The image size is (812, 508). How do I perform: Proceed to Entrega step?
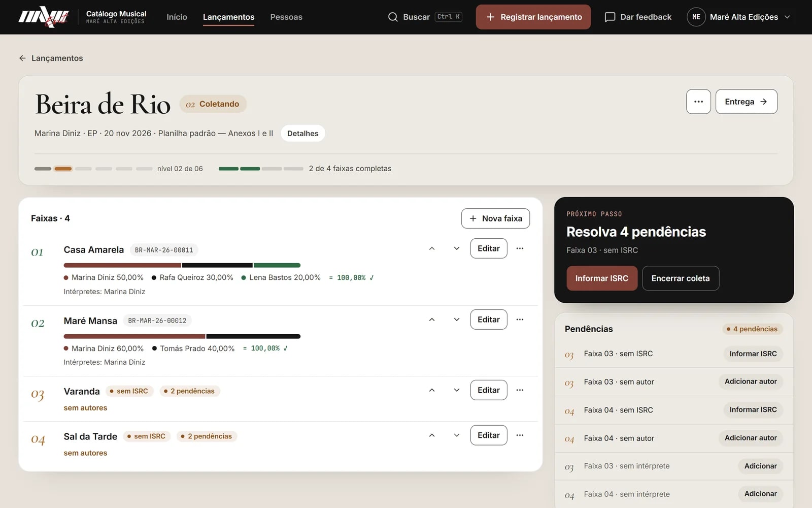tap(746, 102)
